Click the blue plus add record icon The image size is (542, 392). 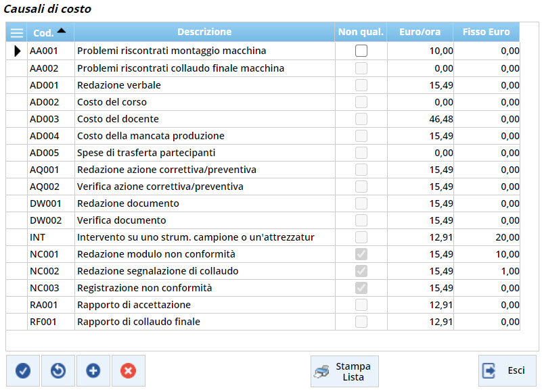pyautogui.click(x=93, y=370)
